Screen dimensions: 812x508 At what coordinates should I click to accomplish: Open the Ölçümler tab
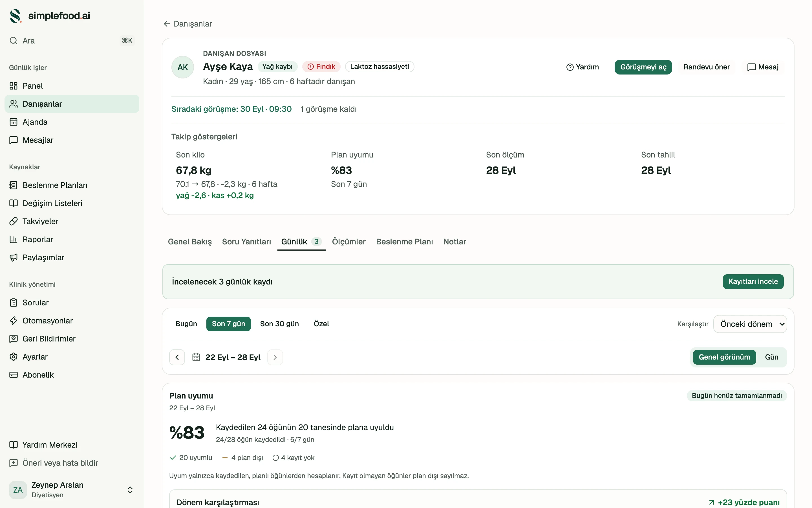coord(348,242)
